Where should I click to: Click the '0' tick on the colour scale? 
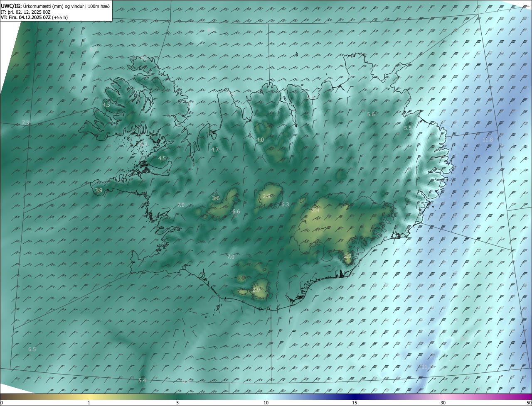tap(2, 403)
